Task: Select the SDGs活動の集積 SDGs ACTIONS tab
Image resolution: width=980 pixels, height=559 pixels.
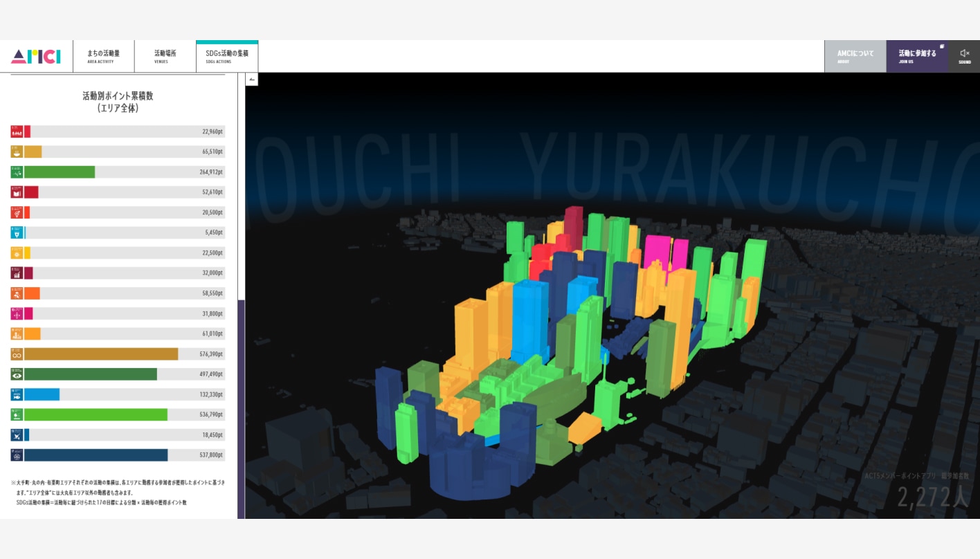Action: pyautogui.click(x=227, y=56)
